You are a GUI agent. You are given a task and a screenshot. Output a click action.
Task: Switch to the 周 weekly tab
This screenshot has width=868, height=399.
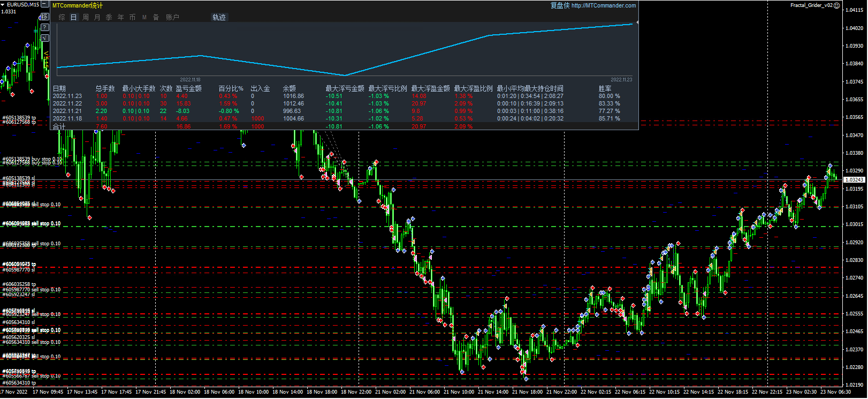point(86,17)
